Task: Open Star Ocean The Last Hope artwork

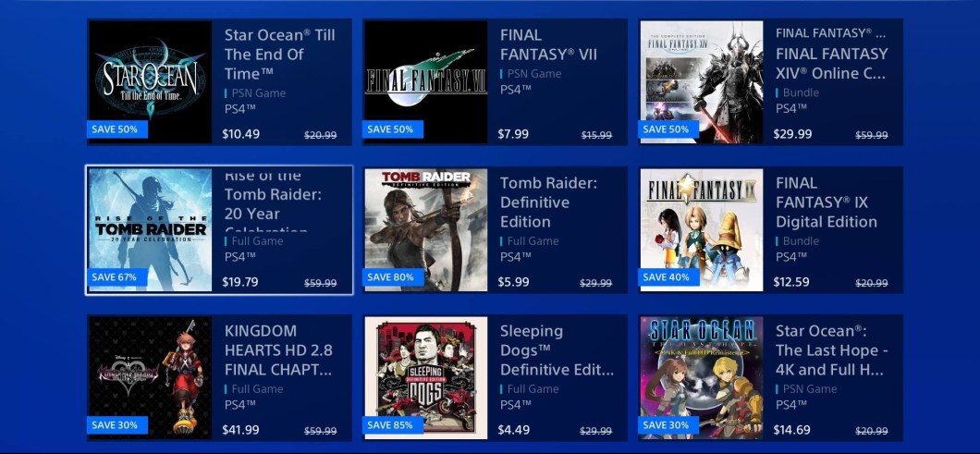Action: click(701, 377)
